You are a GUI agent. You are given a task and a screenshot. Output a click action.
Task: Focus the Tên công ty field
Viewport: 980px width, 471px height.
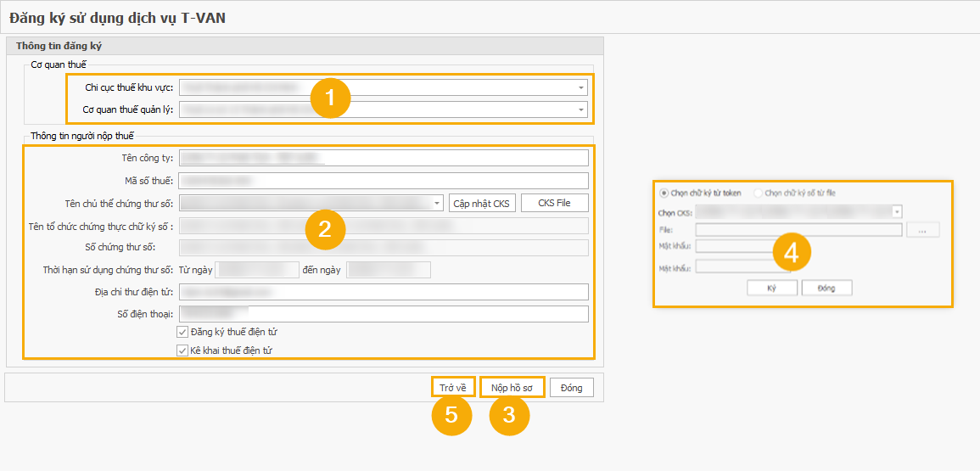coord(384,158)
